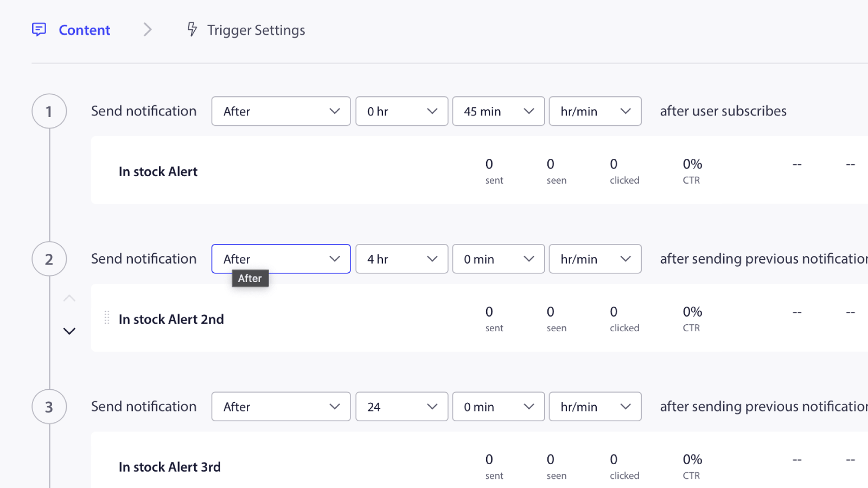Select the Trigger Settings breadcrumb item
The height and width of the screenshot is (488, 868).
(x=256, y=30)
